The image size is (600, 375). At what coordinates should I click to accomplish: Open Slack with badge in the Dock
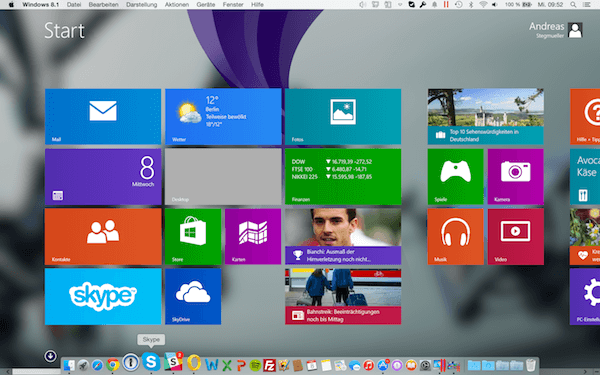173,361
